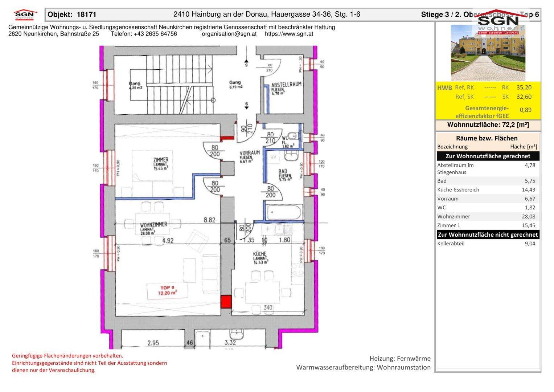Open the https://www.sgn.at website link
This screenshot has width=554, height=392.
tap(289, 34)
